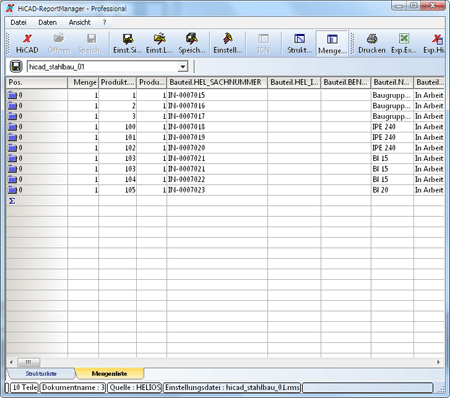Click the horizontal scrollbar thumb
This screenshot has height=398, width=450.
pos(29,362)
